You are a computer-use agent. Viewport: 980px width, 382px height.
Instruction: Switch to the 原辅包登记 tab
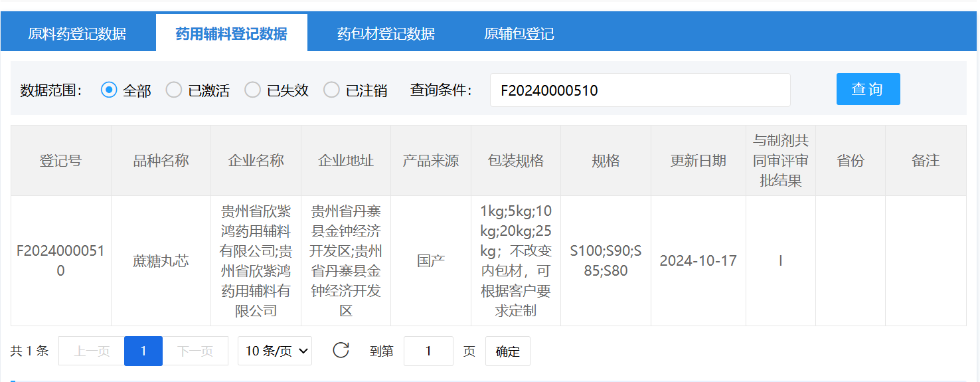pos(519,34)
